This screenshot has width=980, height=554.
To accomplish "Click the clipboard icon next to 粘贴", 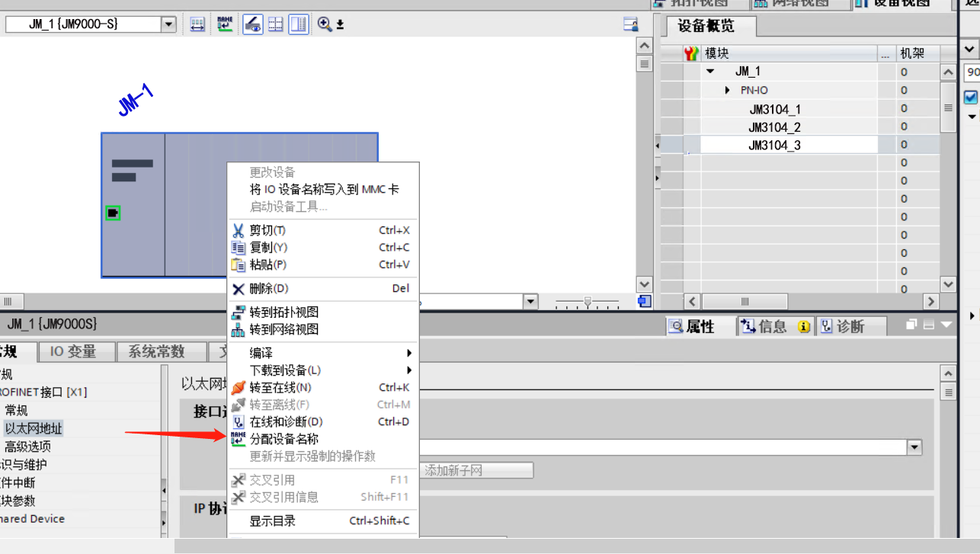I will click(x=239, y=265).
